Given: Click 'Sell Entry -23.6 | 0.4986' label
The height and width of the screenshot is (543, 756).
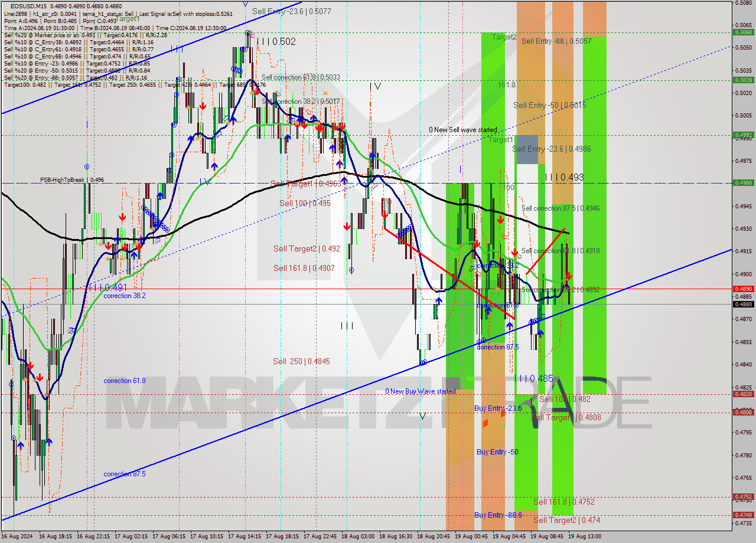Looking at the screenshot, I should pyautogui.click(x=552, y=149).
